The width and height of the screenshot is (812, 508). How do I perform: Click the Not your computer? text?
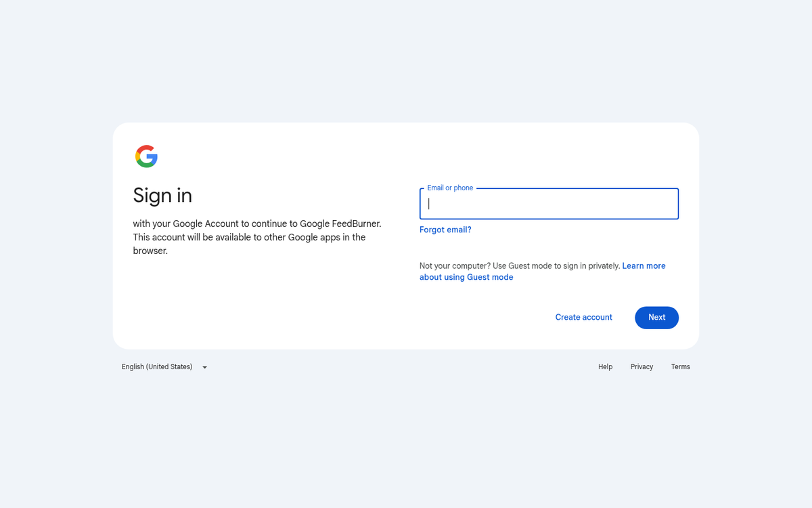pos(454,266)
